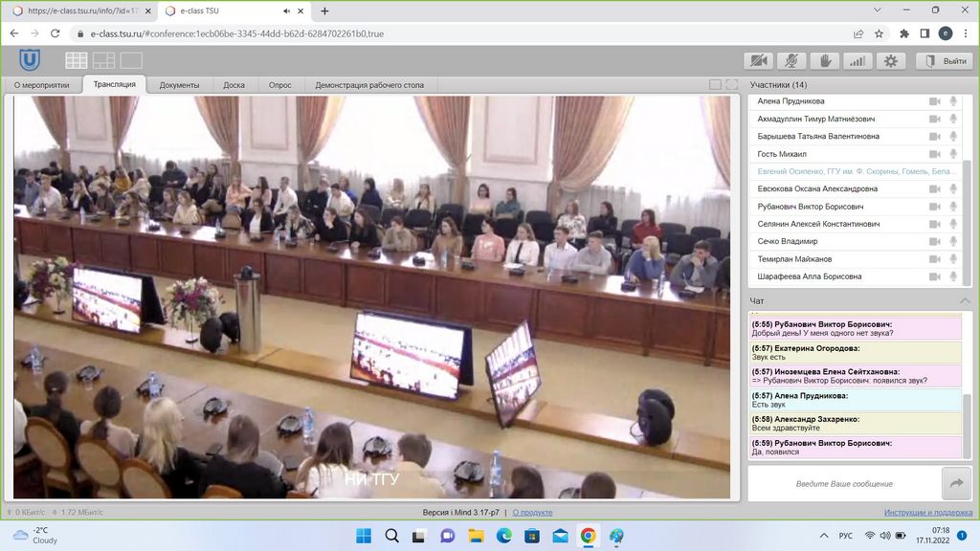Toggle the camera in the top toolbar
The height and width of the screenshot is (551, 980).
point(759,61)
